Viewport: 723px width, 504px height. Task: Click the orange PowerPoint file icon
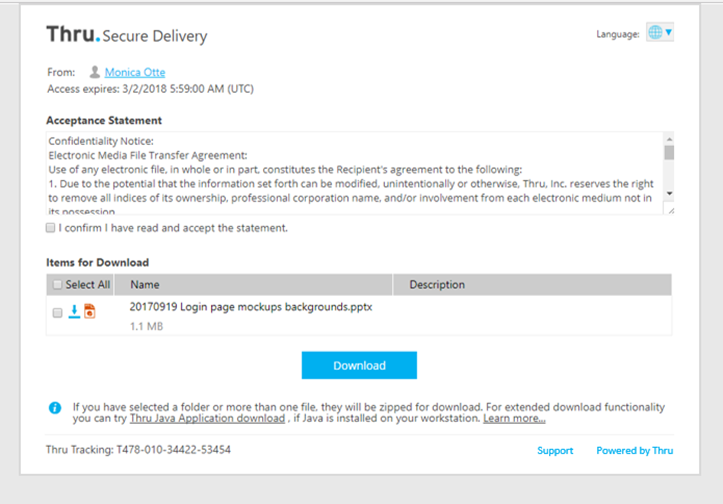[89, 312]
